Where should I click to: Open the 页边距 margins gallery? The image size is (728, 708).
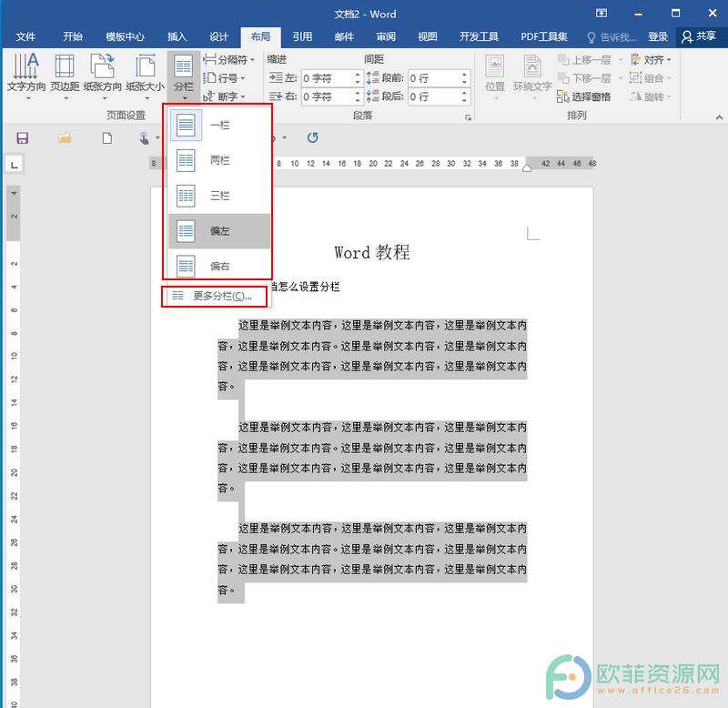(x=65, y=76)
